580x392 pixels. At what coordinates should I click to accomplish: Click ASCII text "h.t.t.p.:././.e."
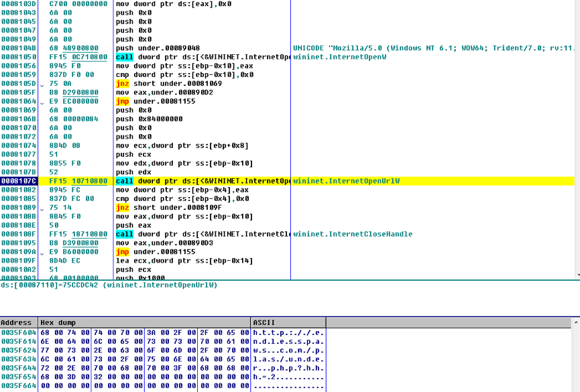288,332
